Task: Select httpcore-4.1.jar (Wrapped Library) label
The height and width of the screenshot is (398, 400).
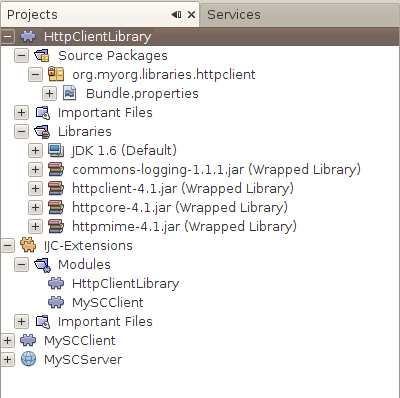Action: (180, 208)
